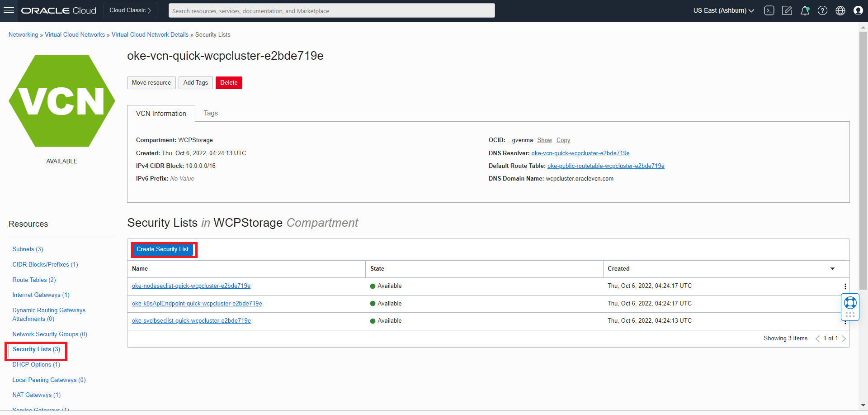Open Local Peering Gateways (0)

point(49,380)
